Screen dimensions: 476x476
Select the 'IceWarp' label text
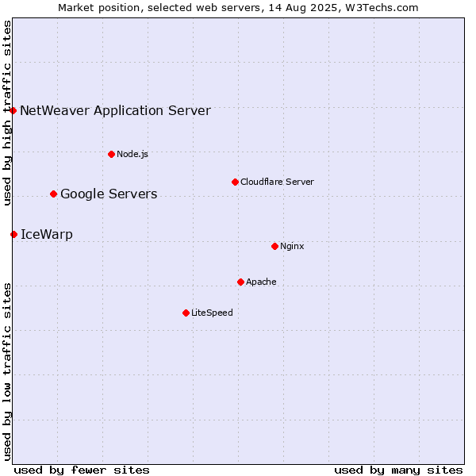point(47,235)
